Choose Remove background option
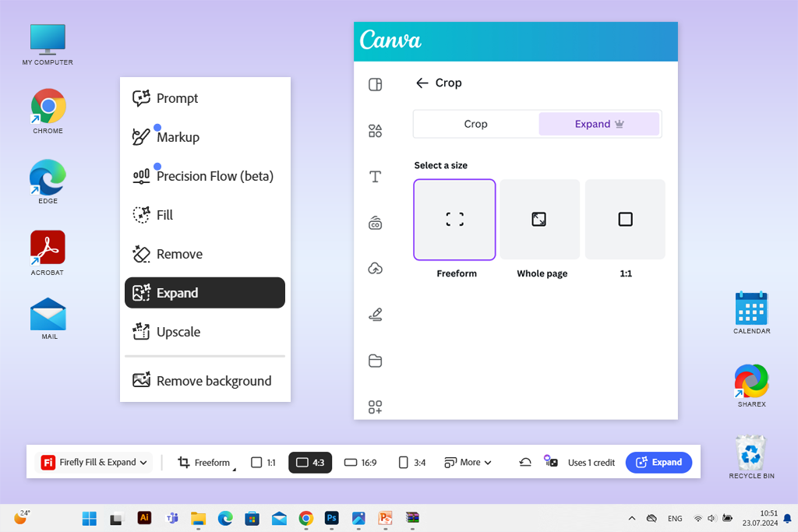798x532 pixels. (205, 380)
